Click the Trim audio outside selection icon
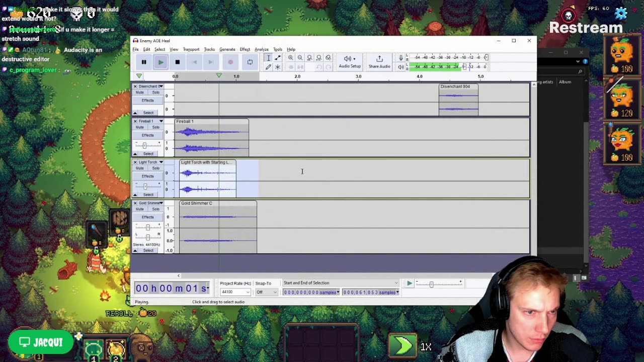 click(290, 67)
